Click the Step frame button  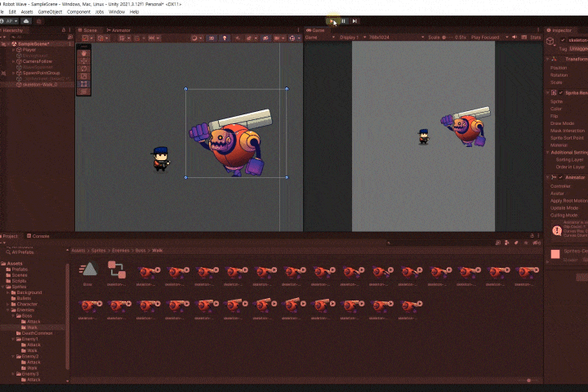354,21
